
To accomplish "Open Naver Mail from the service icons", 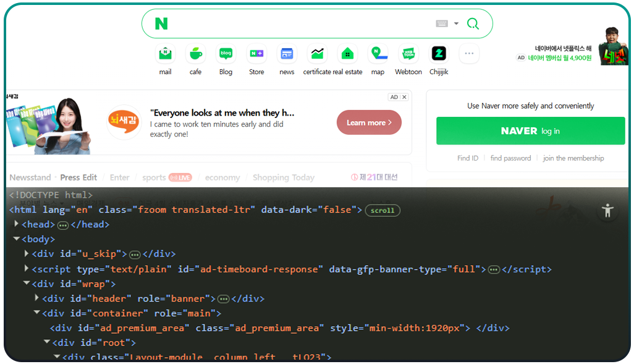I will pyautogui.click(x=164, y=53).
